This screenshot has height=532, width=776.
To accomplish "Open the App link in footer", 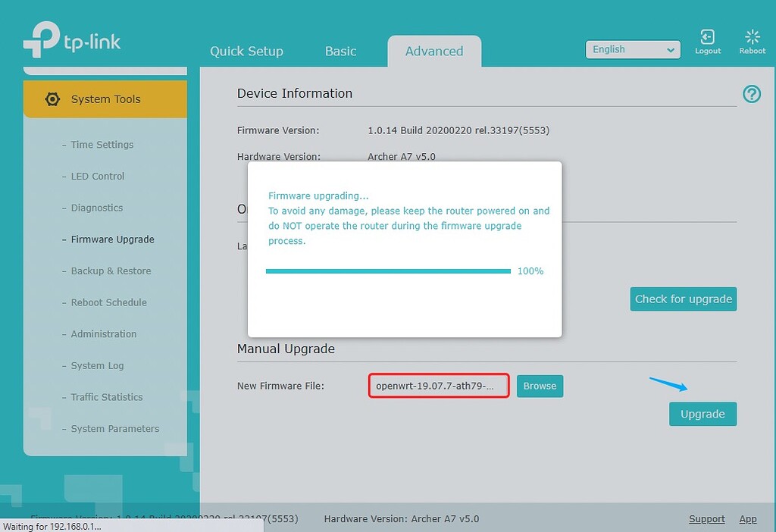I will tap(748, 518).
